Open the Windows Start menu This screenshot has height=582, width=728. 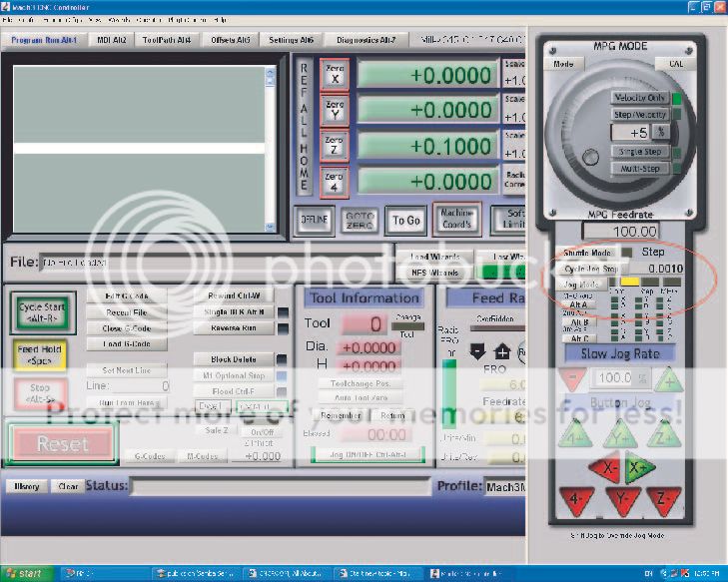[24, 574]
